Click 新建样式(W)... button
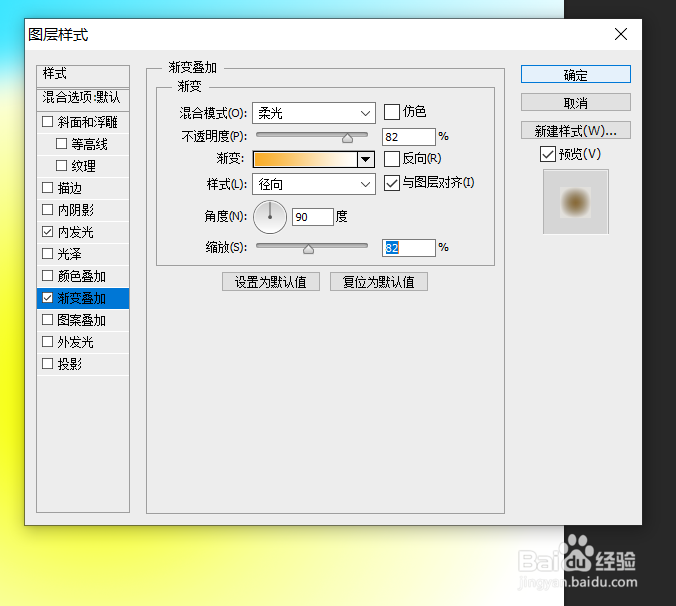Image resolution: width=676 pixels, height=606 pixels. 576,130
